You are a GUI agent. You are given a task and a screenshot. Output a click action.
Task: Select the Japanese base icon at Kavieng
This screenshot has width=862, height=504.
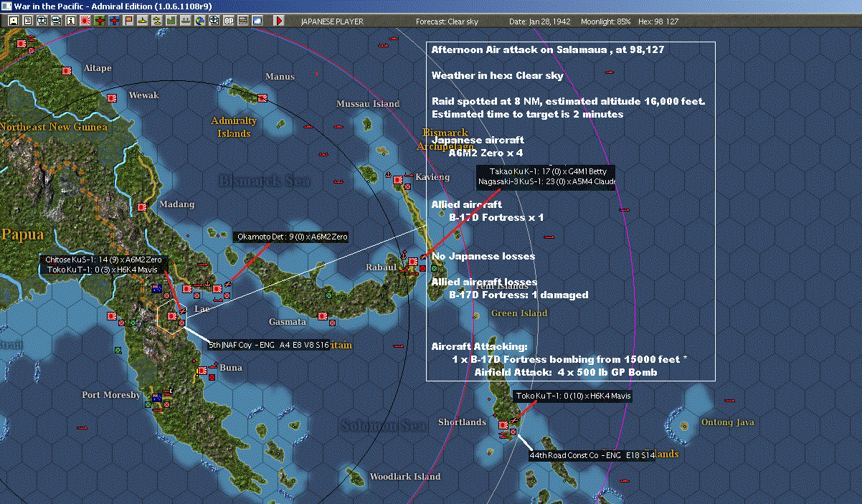(x=398, y=180)
